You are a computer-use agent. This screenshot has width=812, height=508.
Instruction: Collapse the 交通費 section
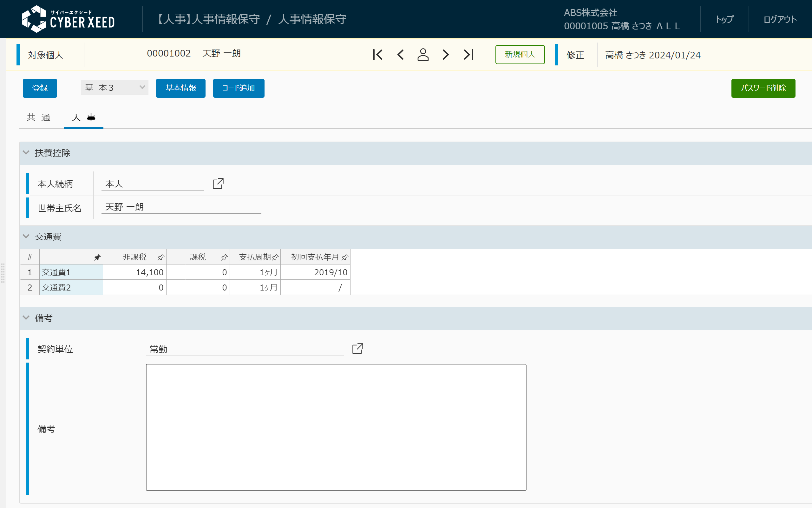tap(26, 237)
